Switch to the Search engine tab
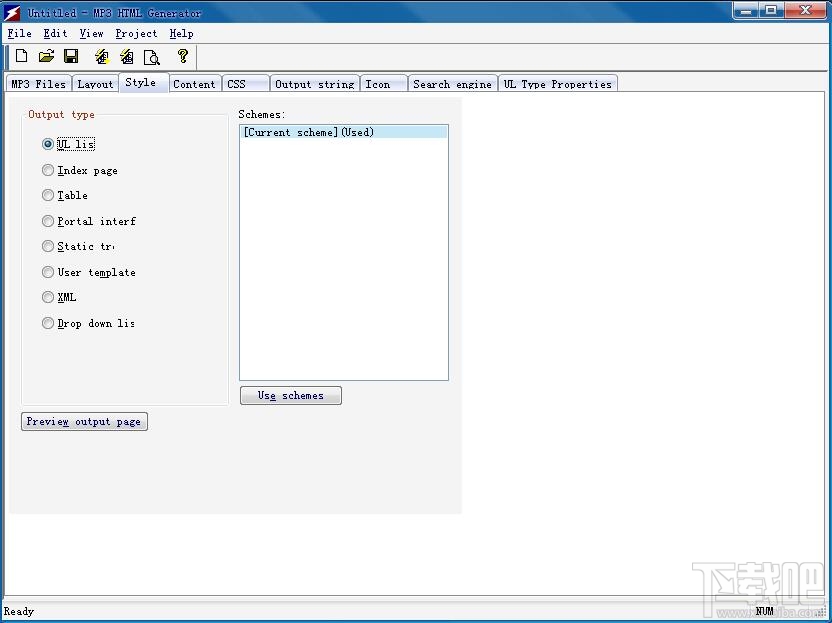Image resolution: width=832 pixels, height=623 pixels. coord(452,84)
